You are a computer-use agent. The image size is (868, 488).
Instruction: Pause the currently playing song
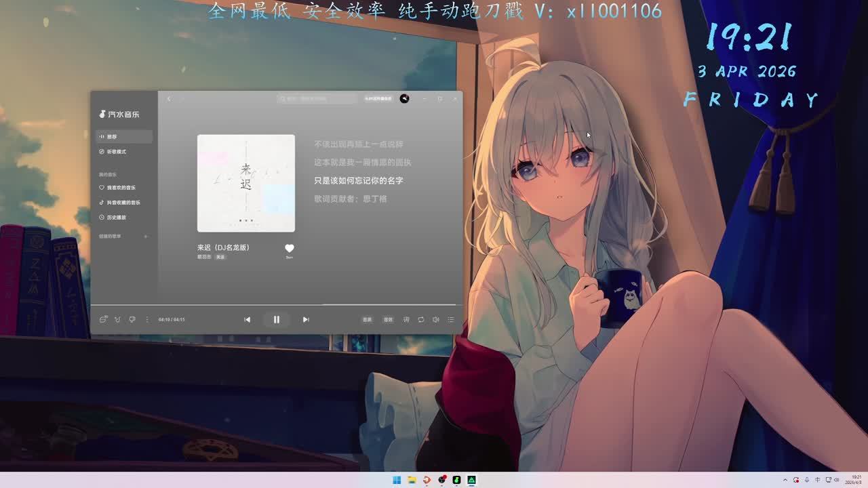(277, 319)
